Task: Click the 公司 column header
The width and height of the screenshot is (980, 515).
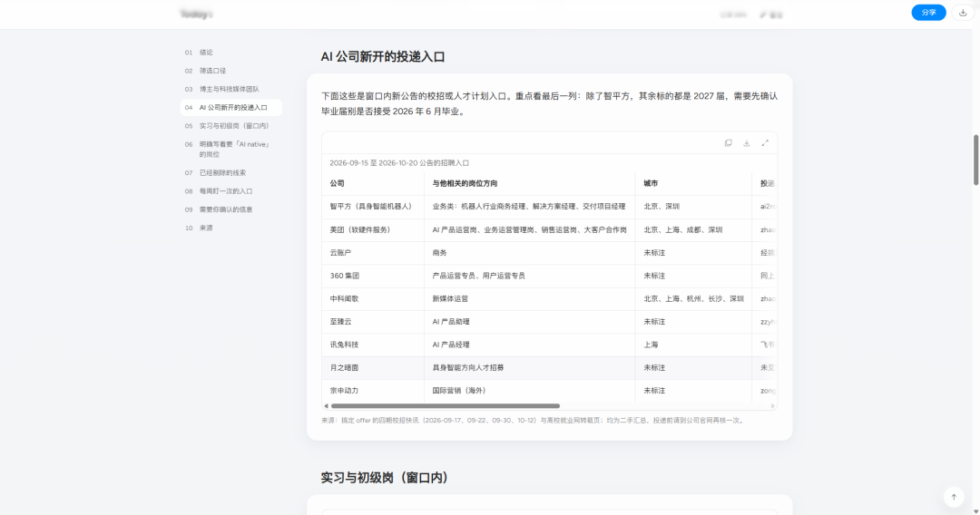Action: click(x=373, y=183)
